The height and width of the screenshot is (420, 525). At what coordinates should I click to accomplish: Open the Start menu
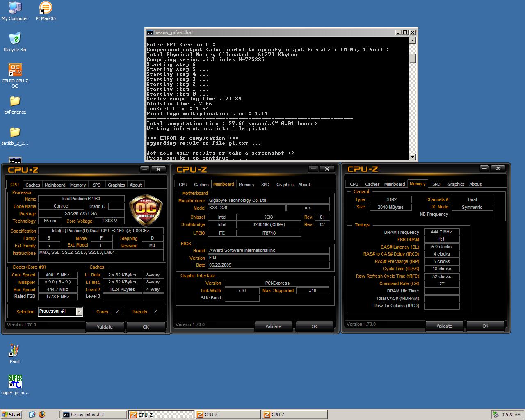11,414
